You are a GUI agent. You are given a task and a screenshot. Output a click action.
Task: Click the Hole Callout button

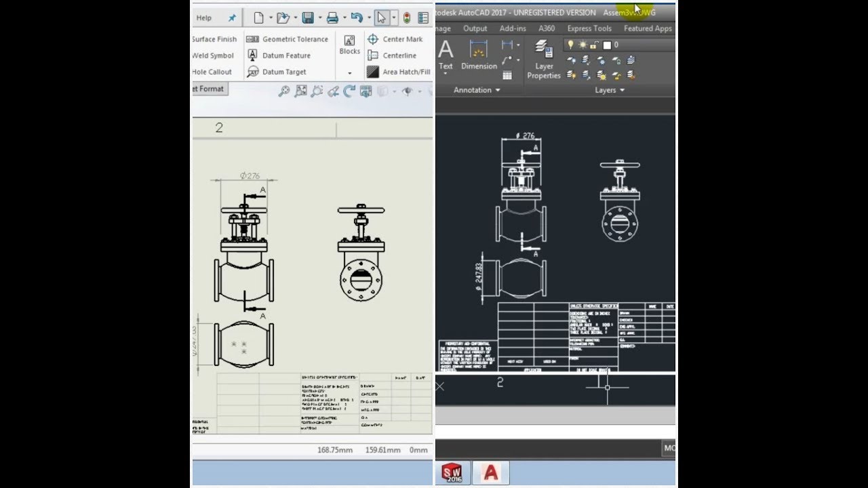[212, 72]
